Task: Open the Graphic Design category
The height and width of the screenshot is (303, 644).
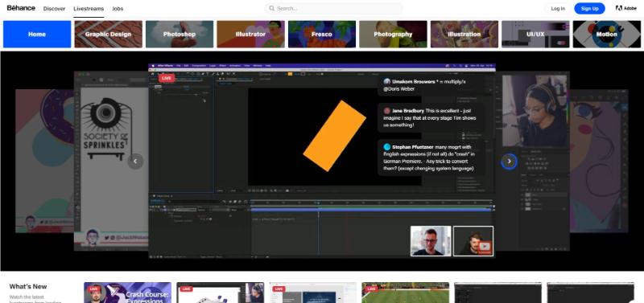Action: click(x=109, y=34)
